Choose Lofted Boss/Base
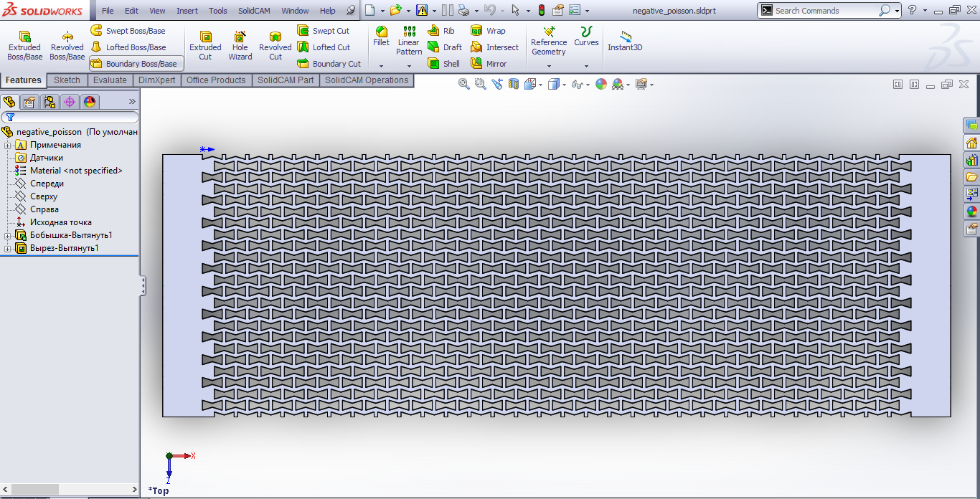Viewport: 980px width, 499px height. 128,47
